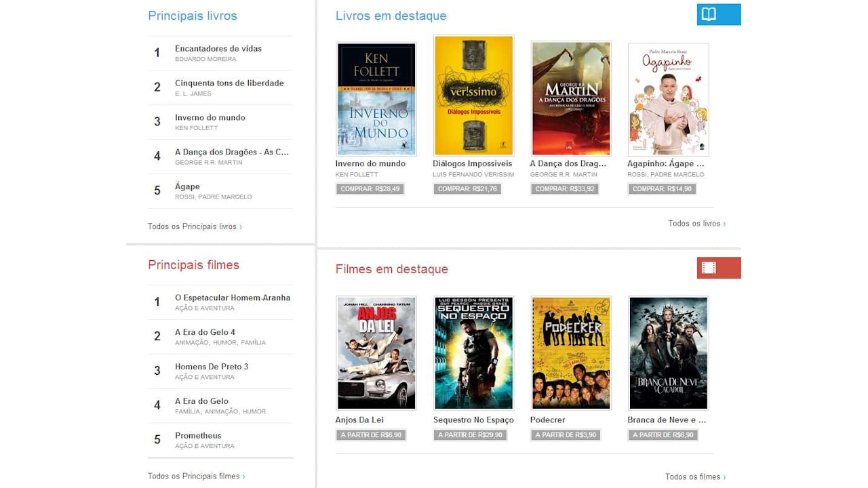
Task: Click Principais filmes heading
Action: point(194,265)
